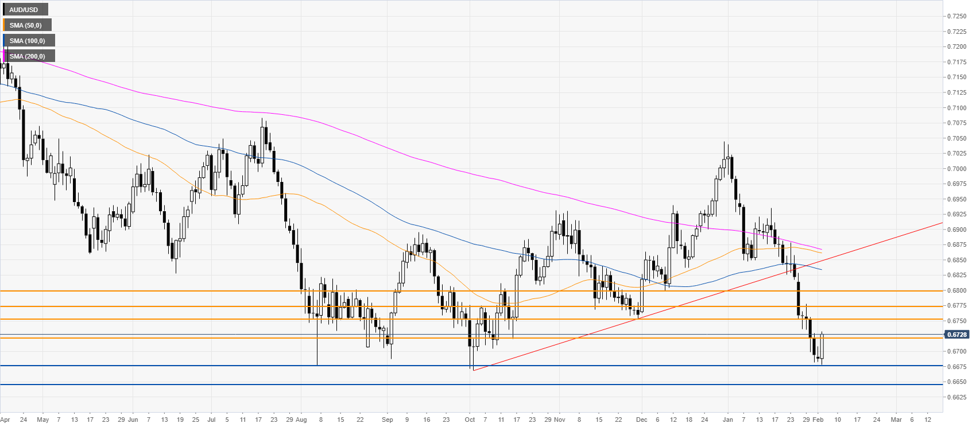Click the May date label on time axis
The height and width of the screenshot is (427, 980).
(x=42, y=420)
